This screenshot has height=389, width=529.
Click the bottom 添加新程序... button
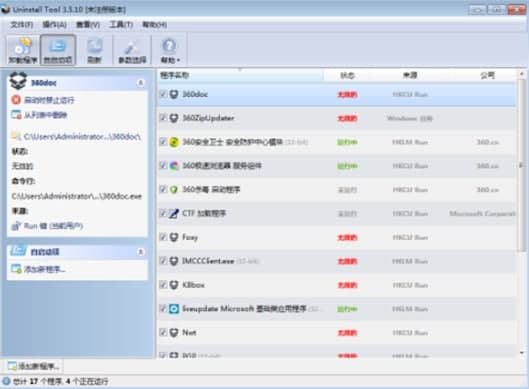(x=33, y=366)
